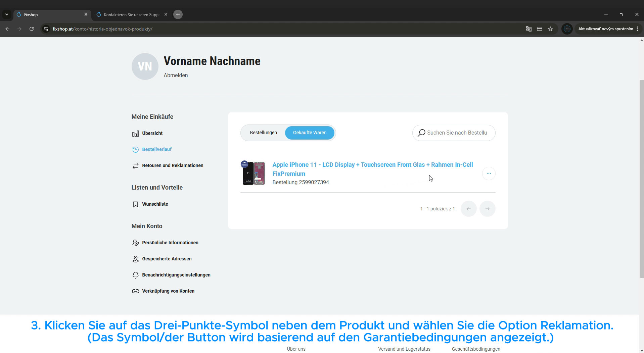Click Abmelden to log out
The width and height of the screenshot is (644, 353).
pos(176,75)
